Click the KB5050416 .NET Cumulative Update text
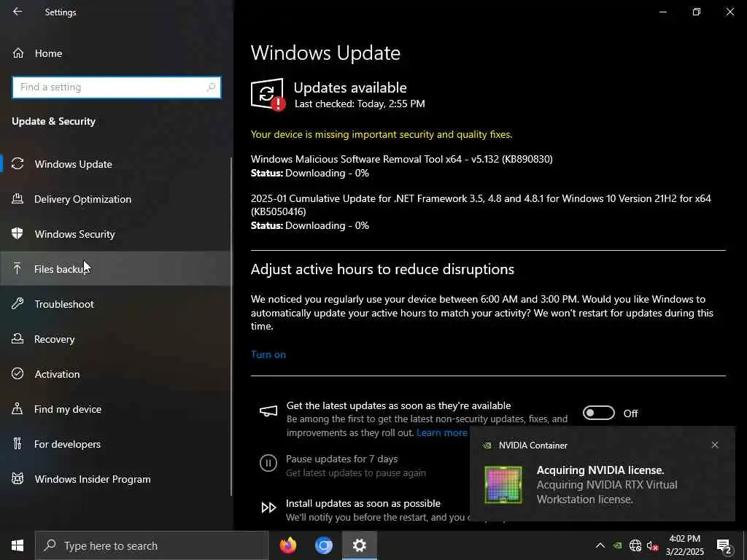Viewport: 747px width, 560px height. (x=481, y=205)
